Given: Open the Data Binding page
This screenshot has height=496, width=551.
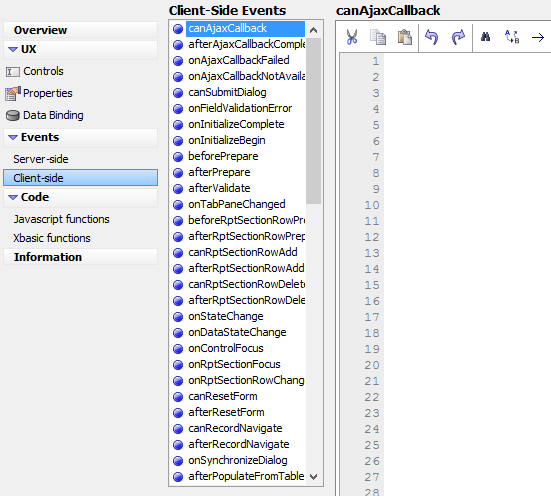Looking at the screenshot, I should [x=44, y=115].
